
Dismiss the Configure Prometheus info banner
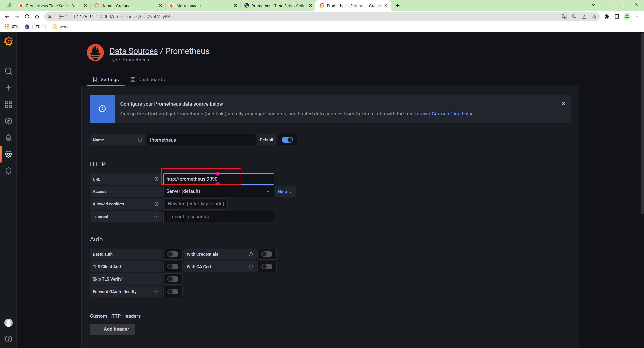[563, 103]
